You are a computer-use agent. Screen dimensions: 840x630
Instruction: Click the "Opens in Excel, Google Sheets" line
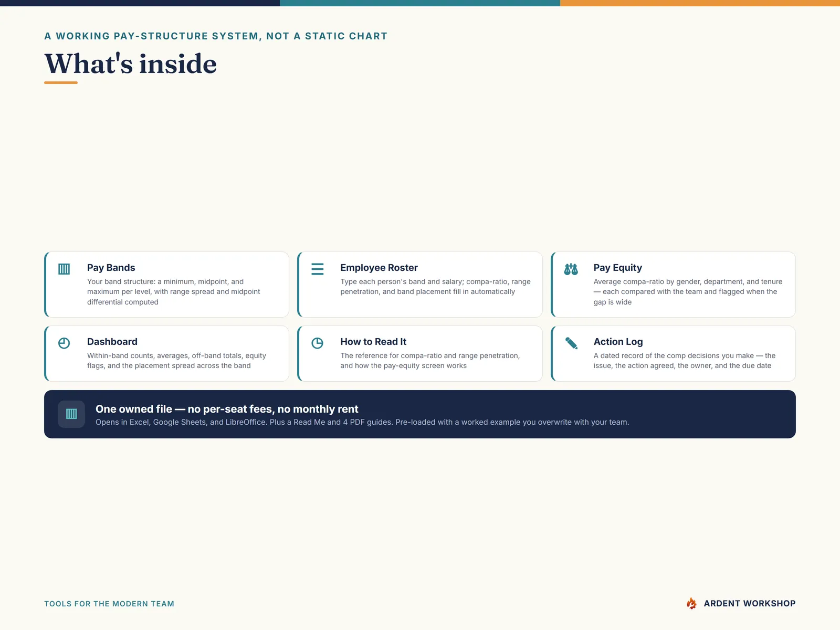click(362, 422)
